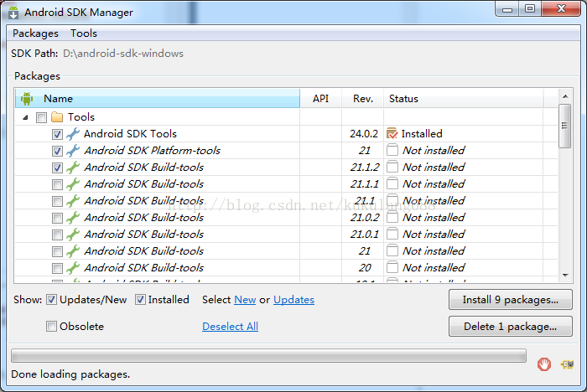Image resolution: width=587 pixels, height=392 pixels.
Task: Click the Rev. column header
Action: [x=363, y=98]
